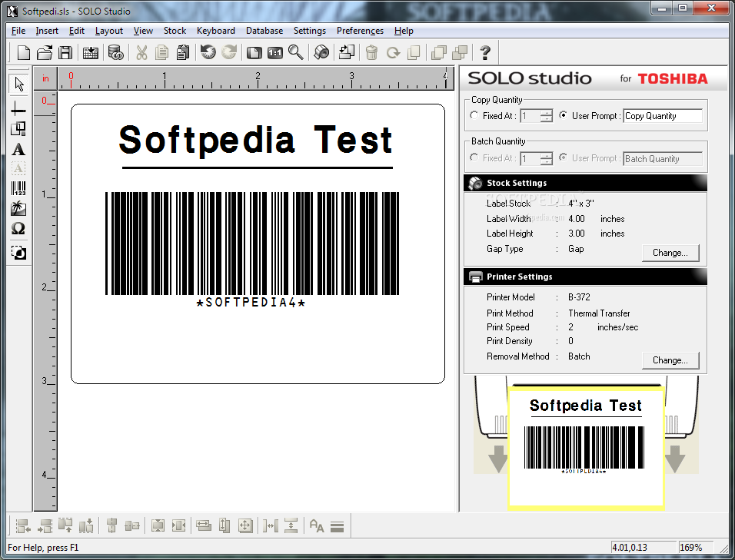
Task: Select Copy Quantity Fixed At radio button
Action: [474, 115]
